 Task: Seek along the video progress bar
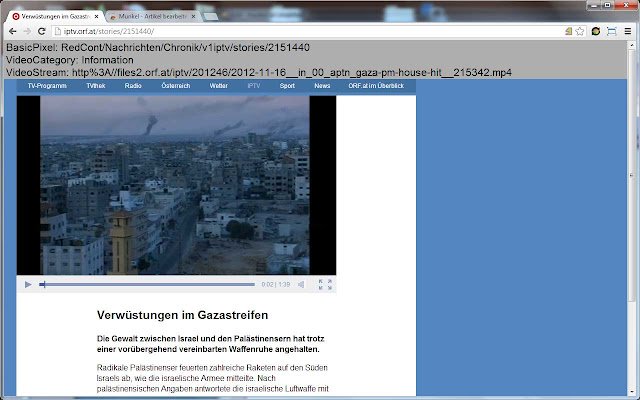pyautogui.click(x=147, y=284)
